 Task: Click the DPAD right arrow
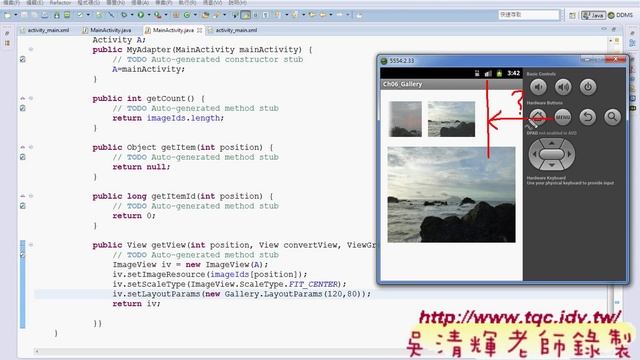(569, 154)
